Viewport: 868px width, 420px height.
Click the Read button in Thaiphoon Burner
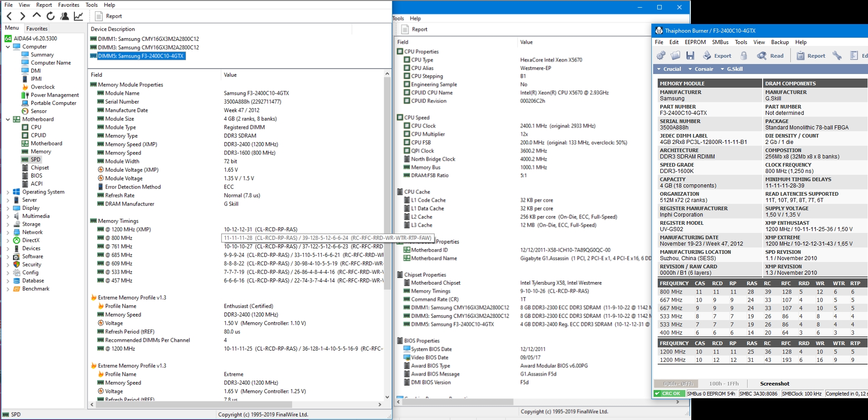coord(770,56)
